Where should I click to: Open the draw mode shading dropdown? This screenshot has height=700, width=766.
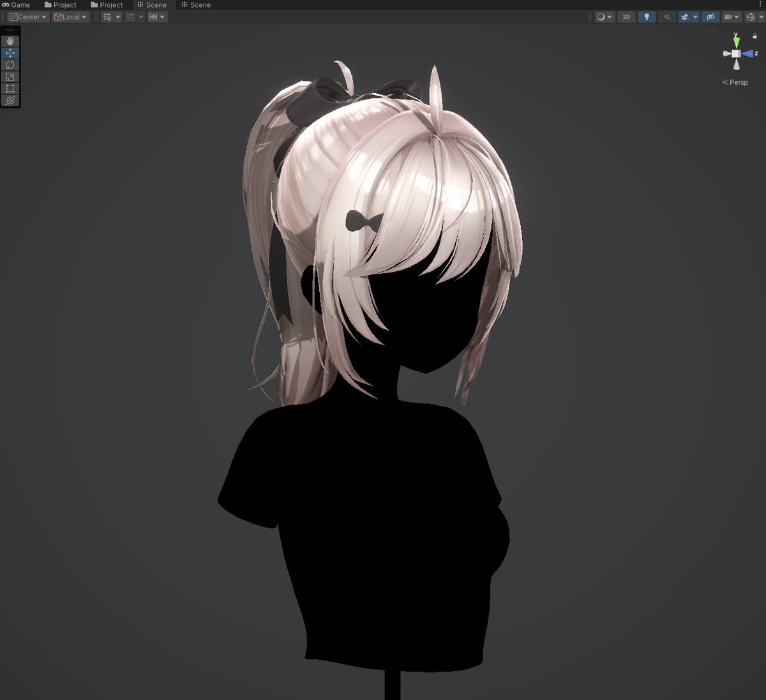604,17
